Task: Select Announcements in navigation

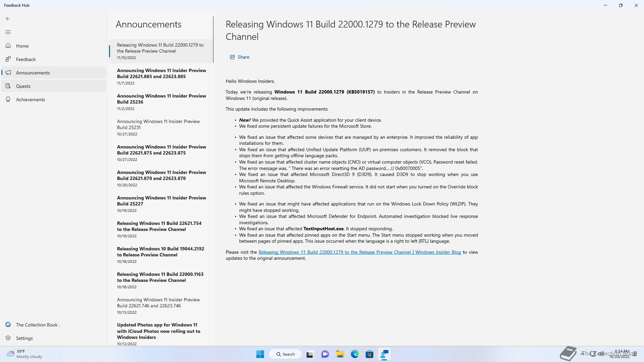Action: [x=54, y=72]
